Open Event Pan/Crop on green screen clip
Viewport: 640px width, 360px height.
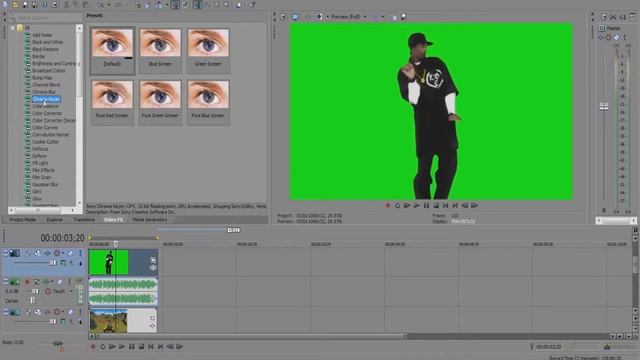(153, 260)
